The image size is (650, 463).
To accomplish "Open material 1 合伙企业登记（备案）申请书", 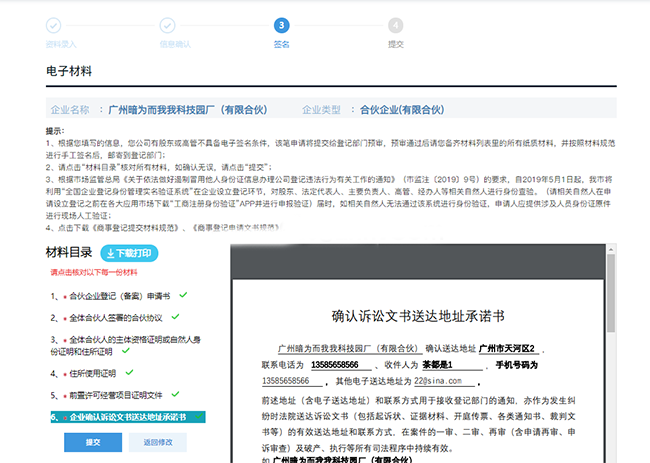I will coord(119,296).
